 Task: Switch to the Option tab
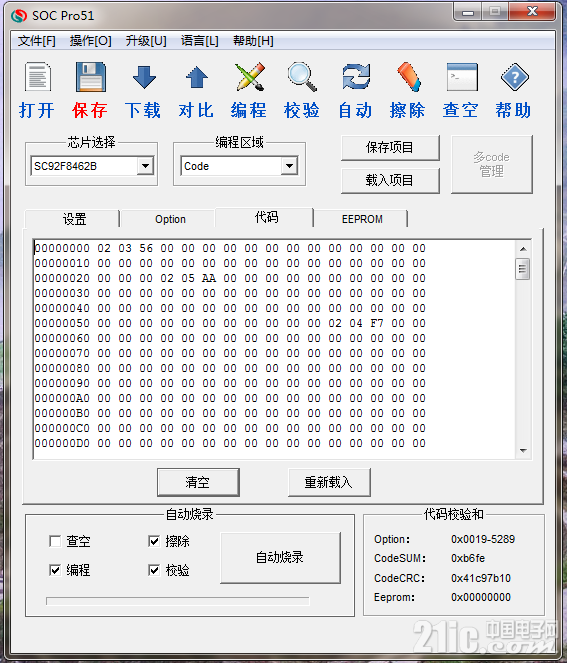tap(170, 219)
